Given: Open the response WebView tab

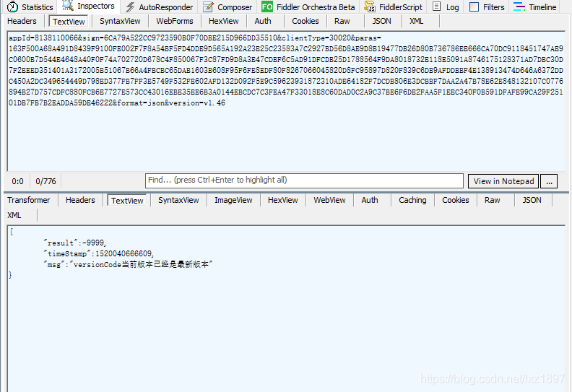Looking at the screenshot, I should [x=330, y=200].
